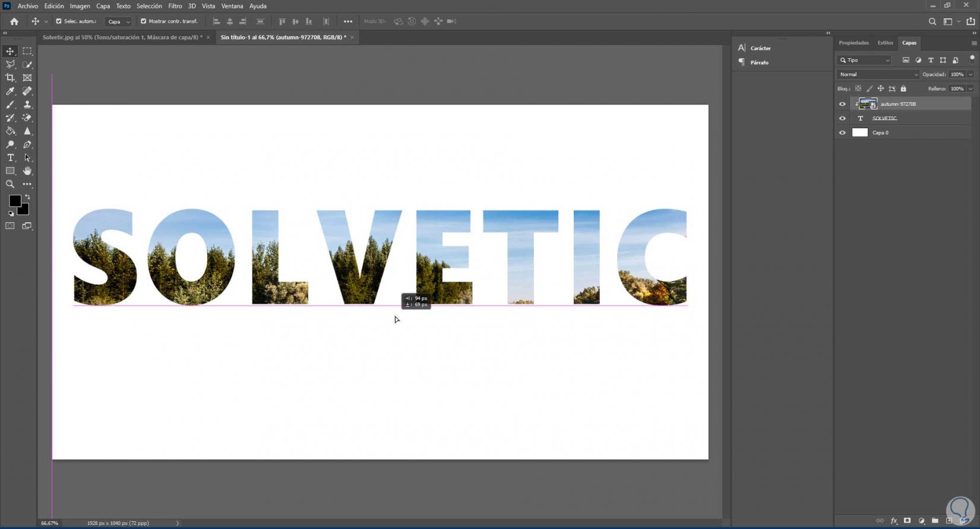
Task: Expand the Capa auto-select dropdown
Action: tap(118, 21)
